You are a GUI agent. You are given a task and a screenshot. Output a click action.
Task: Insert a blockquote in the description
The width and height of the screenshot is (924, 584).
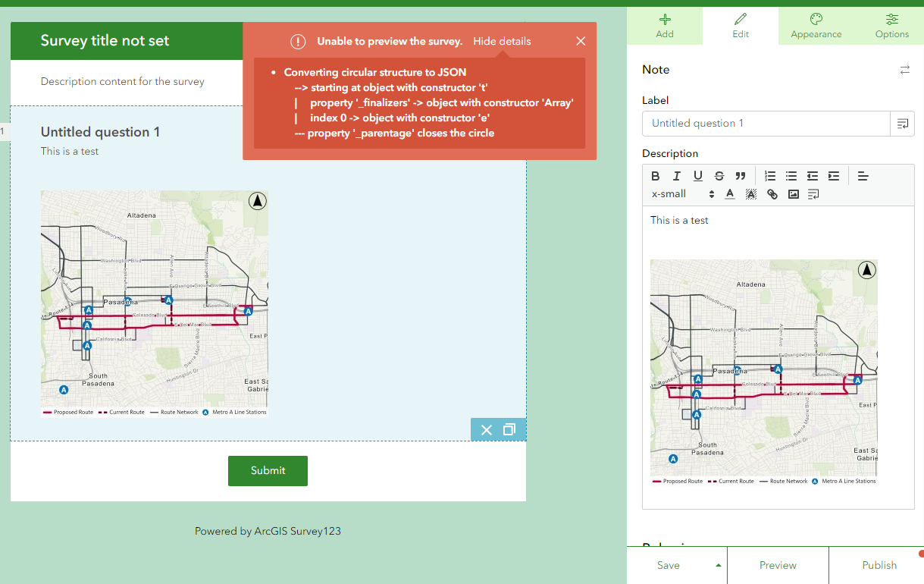741,176
